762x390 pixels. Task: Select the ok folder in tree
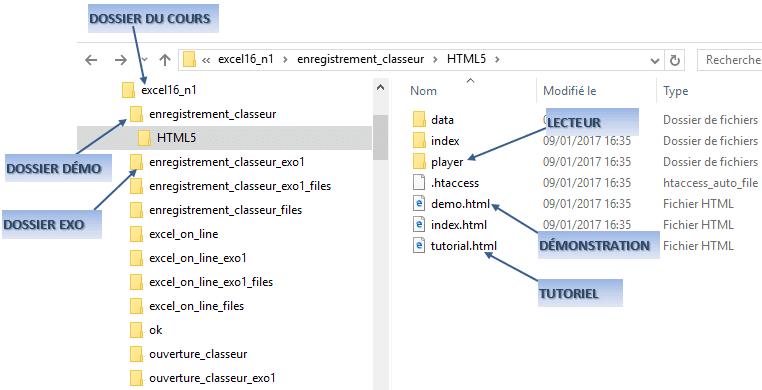coord(156,330)
